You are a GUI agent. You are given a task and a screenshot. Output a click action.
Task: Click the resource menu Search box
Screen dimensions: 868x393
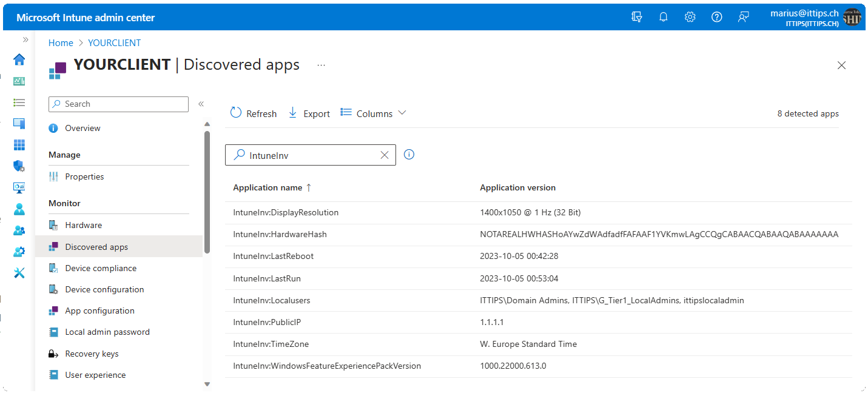(x=118, y=104)
